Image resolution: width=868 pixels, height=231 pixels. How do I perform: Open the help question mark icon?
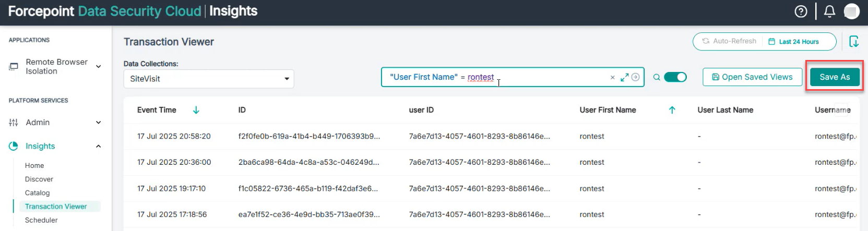click(x=801, y=11)
